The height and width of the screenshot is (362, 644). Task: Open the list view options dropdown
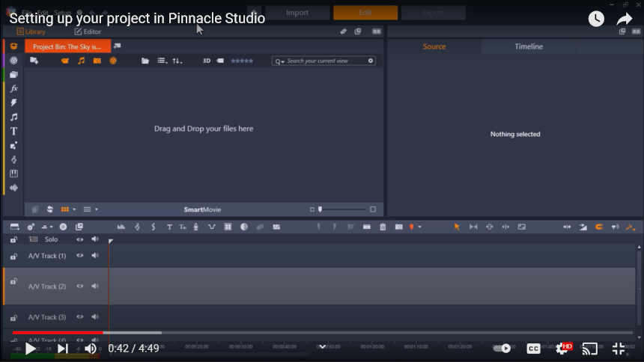click(162, 61)
